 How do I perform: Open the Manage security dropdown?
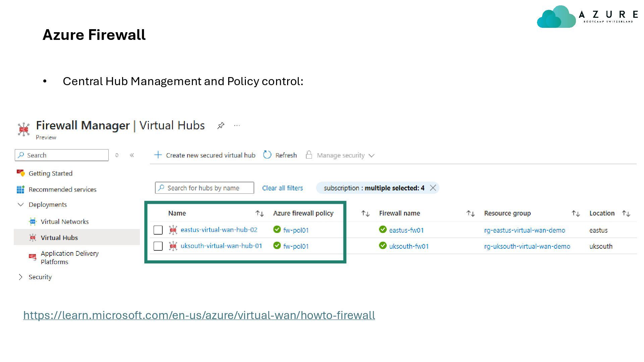coord(371,156)
